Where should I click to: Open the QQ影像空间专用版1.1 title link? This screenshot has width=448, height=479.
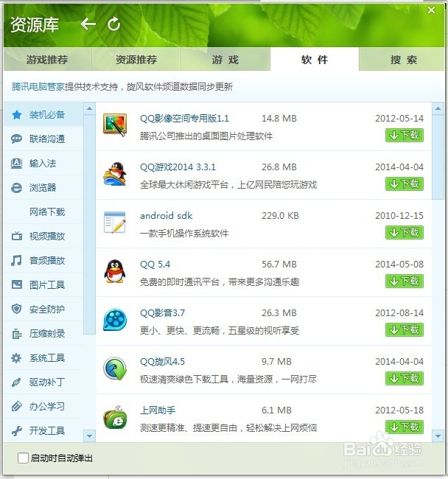(x=184, y=118)
